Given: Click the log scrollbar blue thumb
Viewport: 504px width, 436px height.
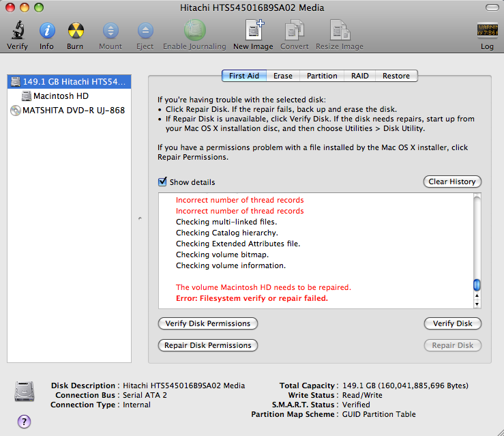Looking at the screenshot, I should pyautogui.click(x=477, y=285).
